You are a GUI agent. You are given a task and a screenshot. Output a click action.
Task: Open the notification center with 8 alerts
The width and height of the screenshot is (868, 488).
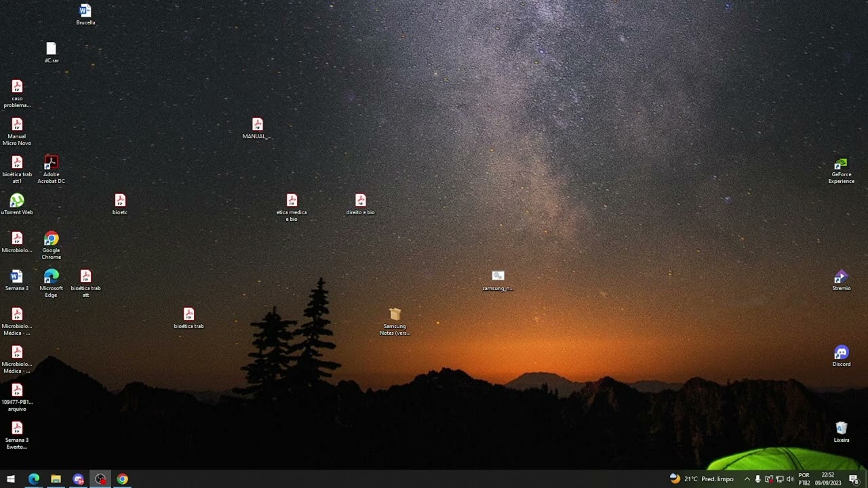[x=854, y=479]
